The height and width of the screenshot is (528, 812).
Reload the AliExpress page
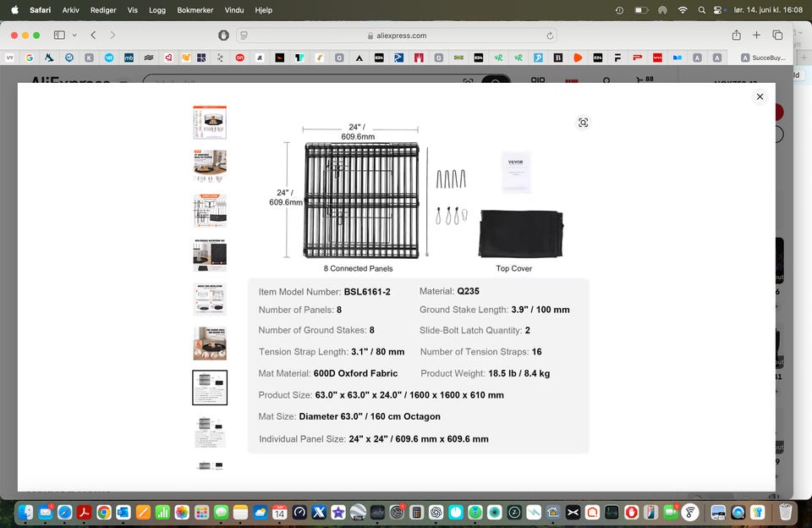550,36
